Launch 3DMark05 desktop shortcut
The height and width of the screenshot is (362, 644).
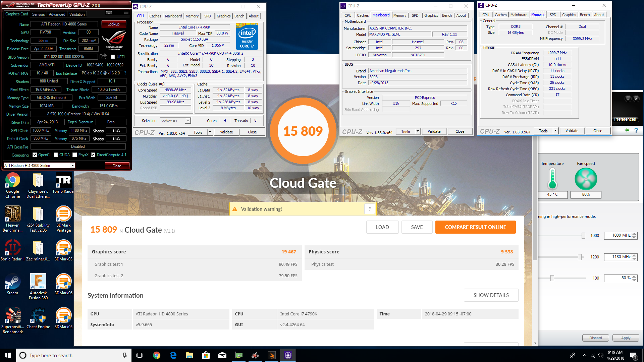pos(63,318)
